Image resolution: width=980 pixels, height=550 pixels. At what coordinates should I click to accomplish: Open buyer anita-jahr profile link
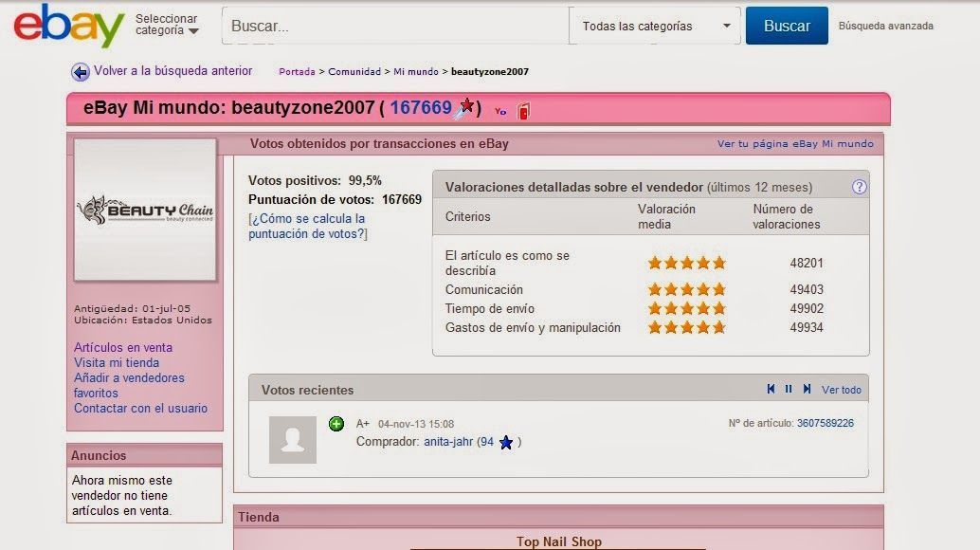tap(448, 442)
